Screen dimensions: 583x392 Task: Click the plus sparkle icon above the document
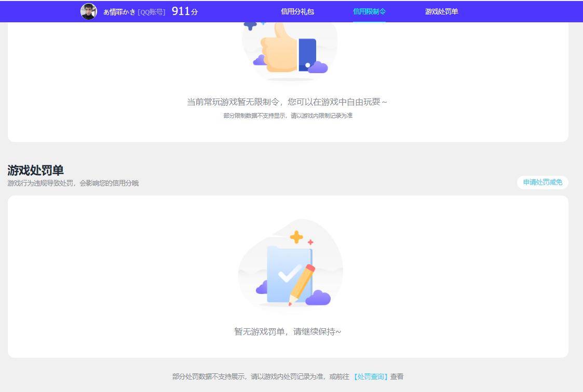(x=297, y=236)
